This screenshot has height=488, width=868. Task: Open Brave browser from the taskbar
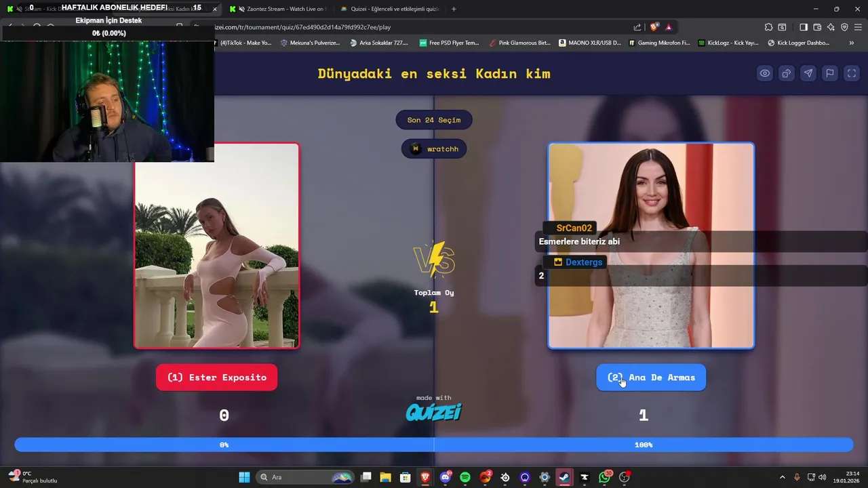(426, 477)
